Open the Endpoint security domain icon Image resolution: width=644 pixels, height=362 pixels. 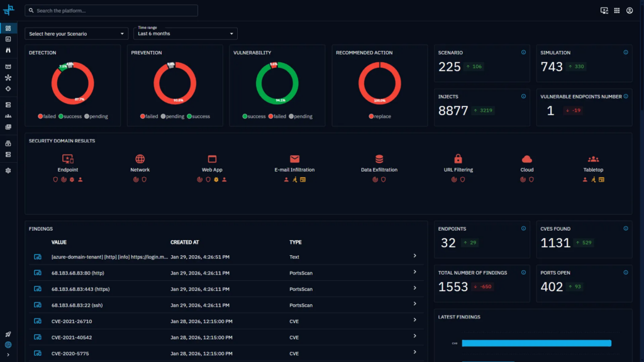coord(67,159)
